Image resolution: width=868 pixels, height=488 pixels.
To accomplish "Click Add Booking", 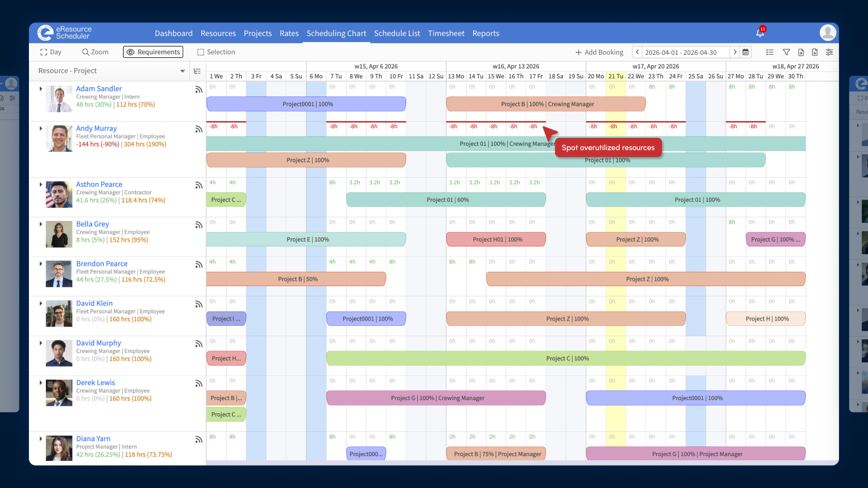I will [x=599, y=52].
